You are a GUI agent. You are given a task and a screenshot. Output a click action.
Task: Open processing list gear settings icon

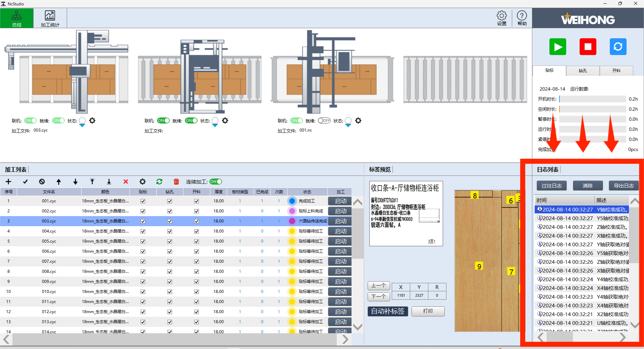[x=143, y=182]
